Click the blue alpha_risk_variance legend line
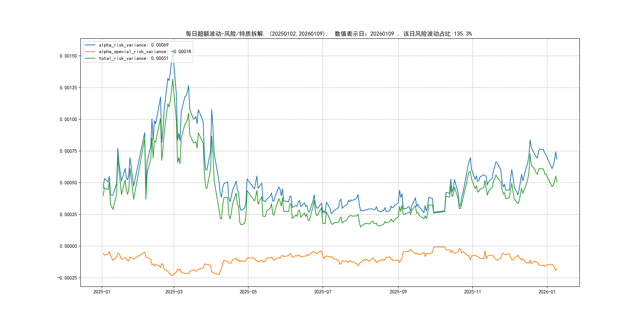644x322 pixels. coord(90,45)
